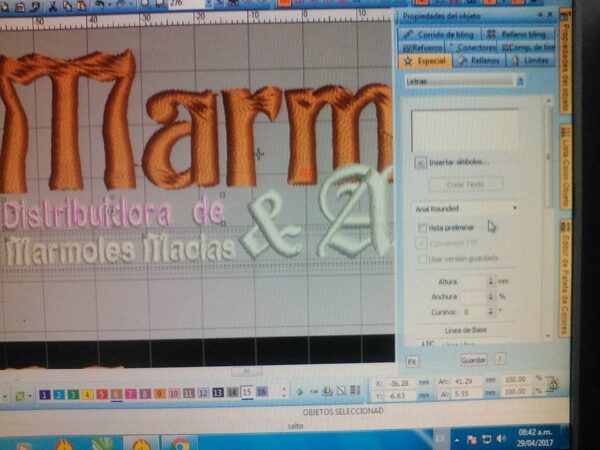Viewport: 600px width, 450px height.
Task: Adjust the Cursiva spinner arrows
Action: tap(491, 311)
